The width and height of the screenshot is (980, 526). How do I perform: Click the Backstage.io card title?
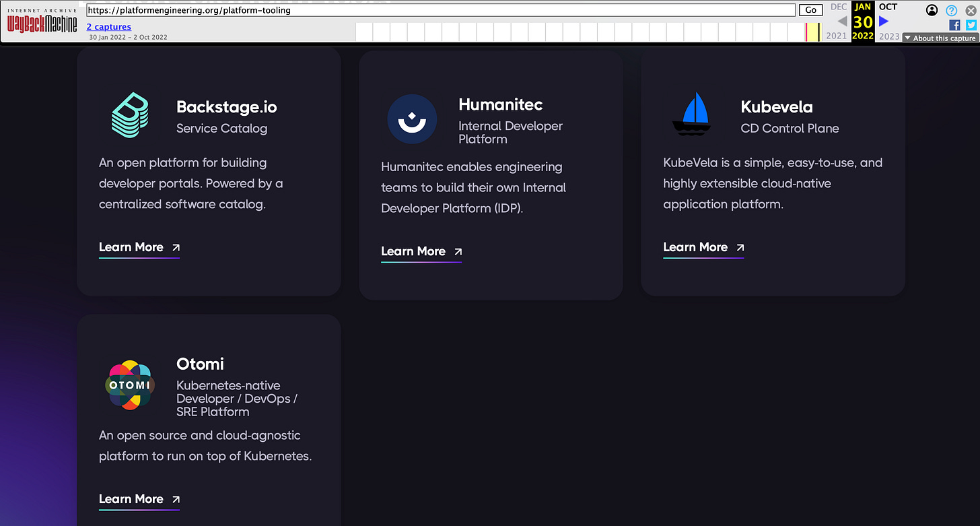(227, 107)
